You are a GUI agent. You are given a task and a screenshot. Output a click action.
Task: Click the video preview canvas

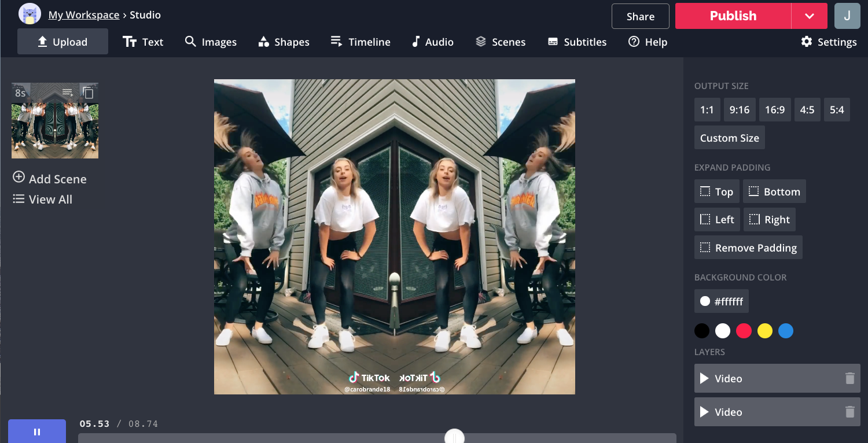click(x=395, y=237)
